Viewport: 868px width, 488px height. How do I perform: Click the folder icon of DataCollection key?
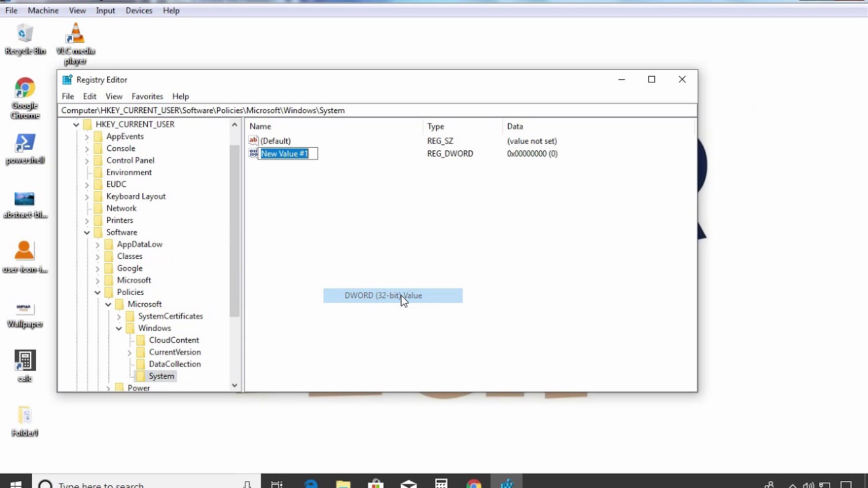click(141, 364)
